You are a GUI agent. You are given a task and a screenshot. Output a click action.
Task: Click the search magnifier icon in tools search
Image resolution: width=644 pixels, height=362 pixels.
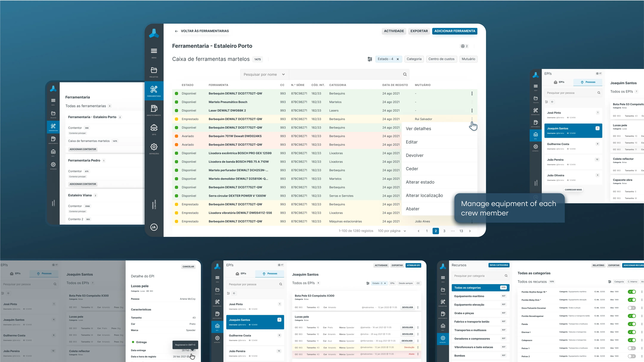pos(405,74)
